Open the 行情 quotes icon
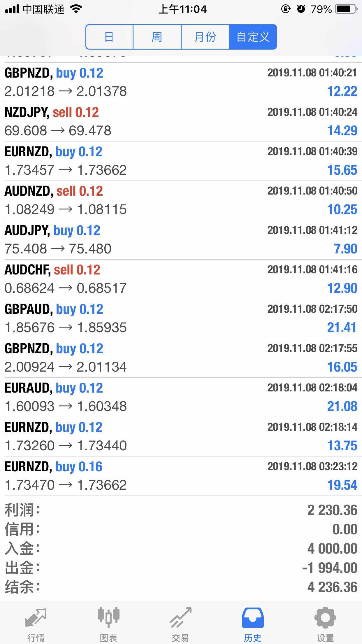Viewport: 362px width, 644px height. click(x=36, y=618)
